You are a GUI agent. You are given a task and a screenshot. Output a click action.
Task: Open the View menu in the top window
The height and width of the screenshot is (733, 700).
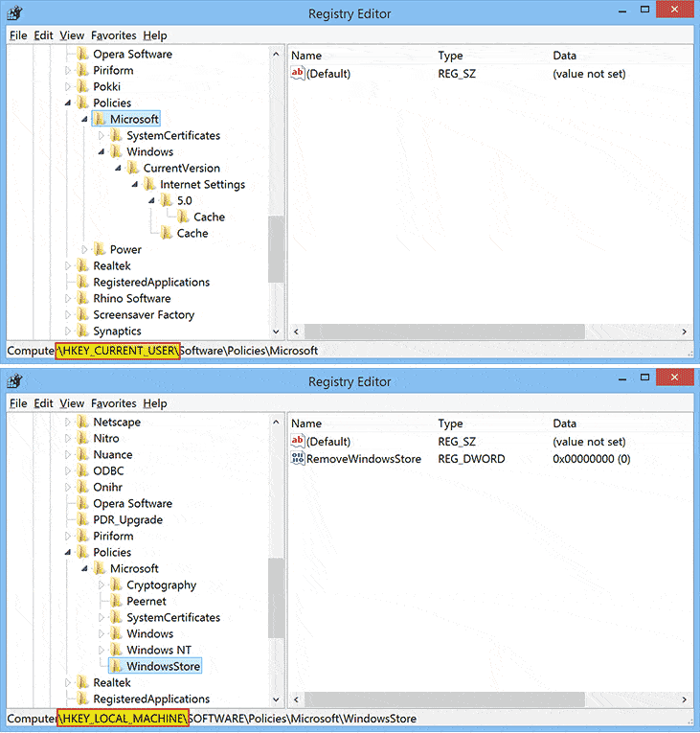click(72, 35)
